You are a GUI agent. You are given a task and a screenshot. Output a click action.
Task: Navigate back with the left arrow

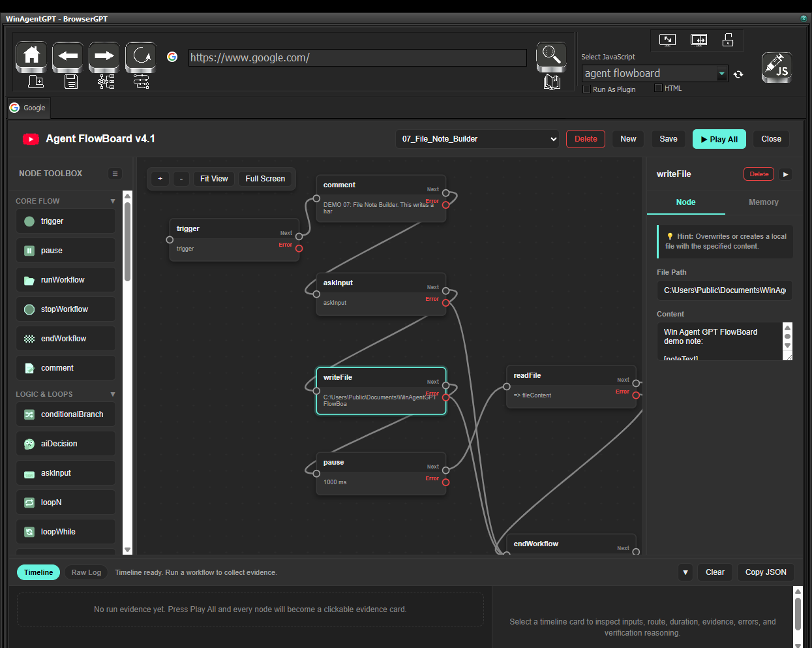pos(68,56)
